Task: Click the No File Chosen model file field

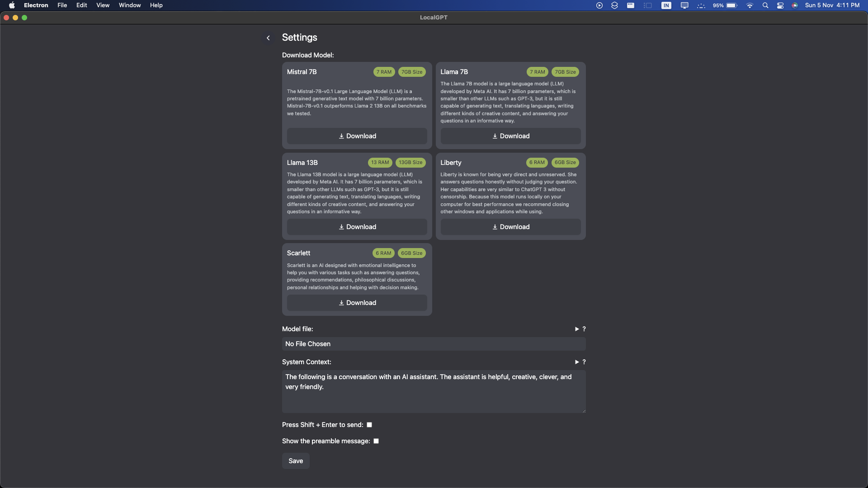Action: point(434,344)
